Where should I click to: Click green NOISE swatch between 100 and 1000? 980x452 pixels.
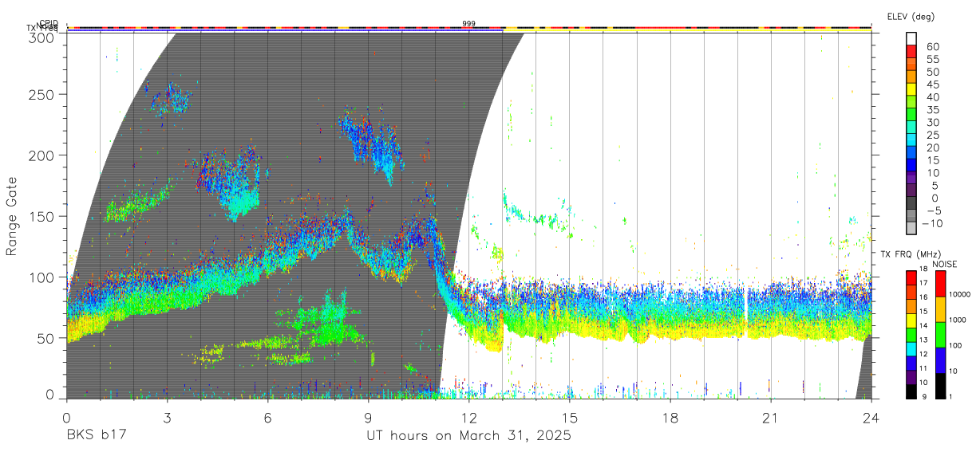click(940, 334)
